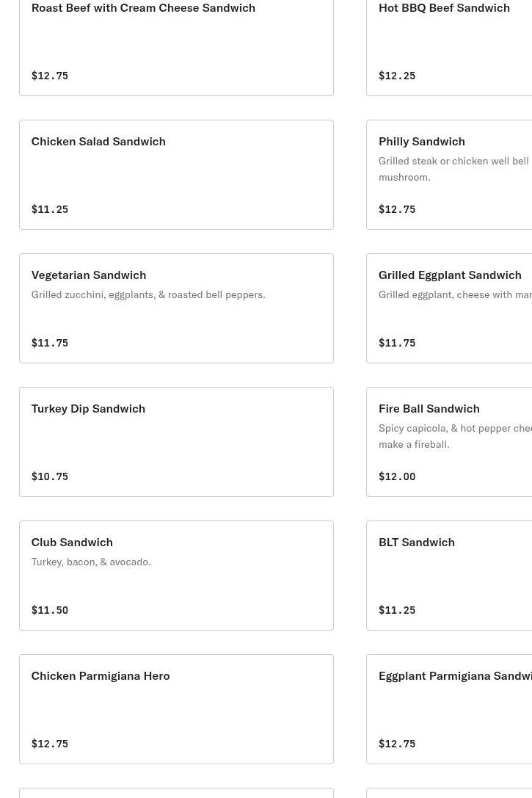Open the Chicken Parmigiana Hero item
This screenshot has height=798, width=532.
(x=176, y=709)
